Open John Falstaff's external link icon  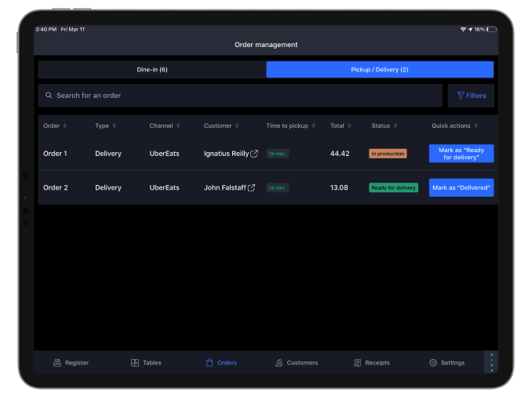tap(252, 188)
